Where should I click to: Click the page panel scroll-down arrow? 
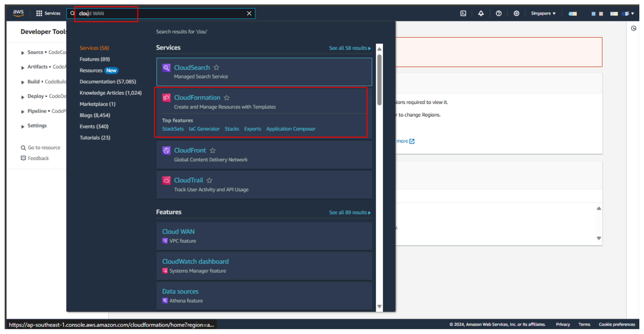coord(598,238)
